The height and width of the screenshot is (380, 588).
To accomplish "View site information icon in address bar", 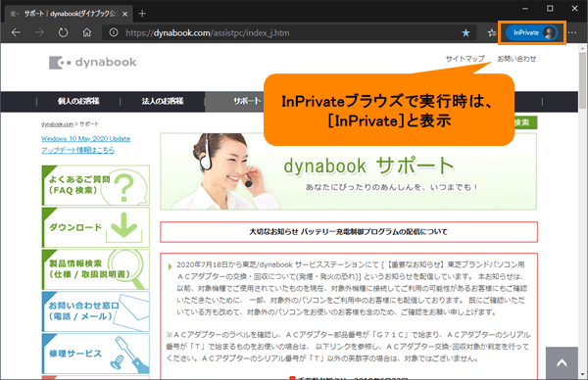I will tap(114, 33).
